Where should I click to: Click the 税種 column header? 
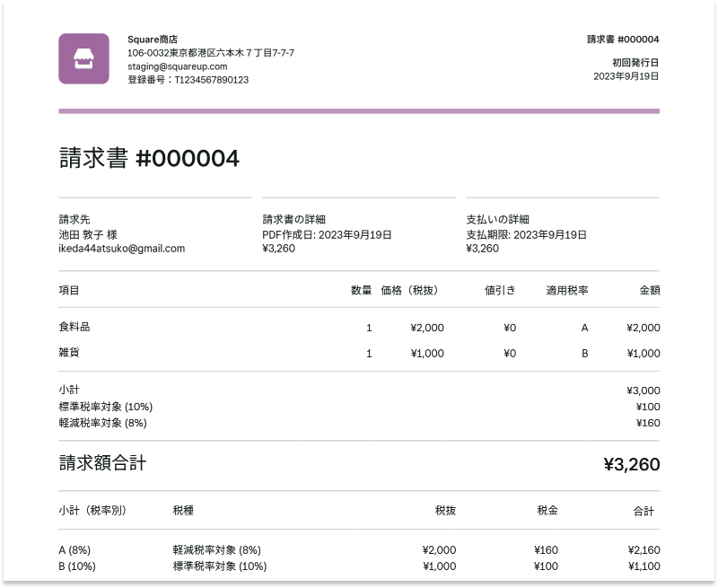(x=183, y=511)
